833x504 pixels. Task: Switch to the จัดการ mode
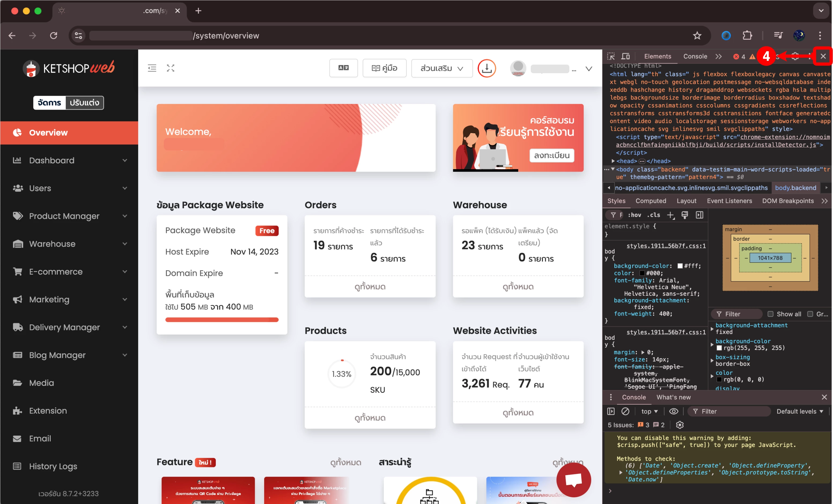click(x=50, y=102)
